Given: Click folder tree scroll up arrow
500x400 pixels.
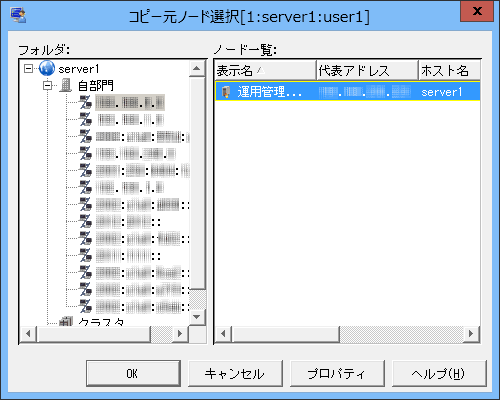Looking at the screenshot, I should pos(197,69).
